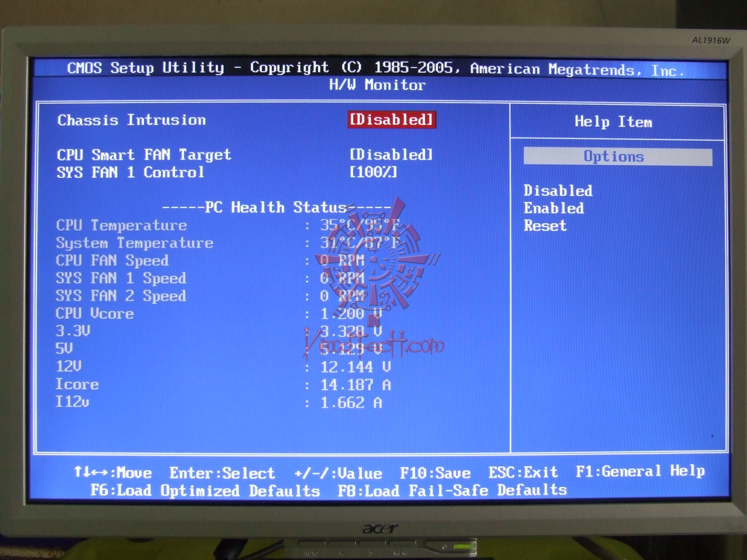The image size is (747, 560).
Task: Click F6:Load Optimized Defaults hint
Action: [x=205, y=491]
